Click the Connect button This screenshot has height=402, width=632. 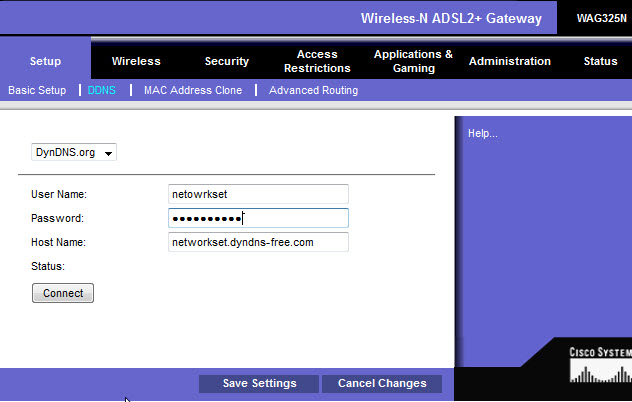coord(63,293)
